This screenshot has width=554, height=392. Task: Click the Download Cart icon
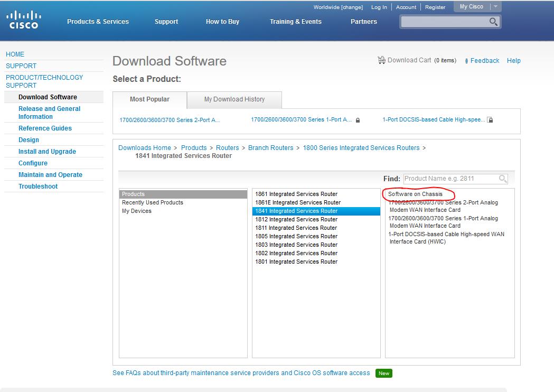click(382, 60)
